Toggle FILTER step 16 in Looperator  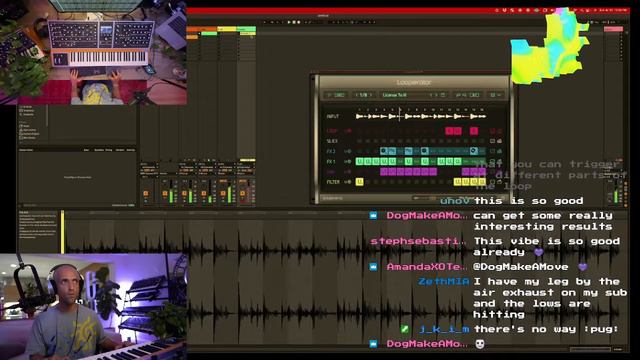tap(482, 182)
